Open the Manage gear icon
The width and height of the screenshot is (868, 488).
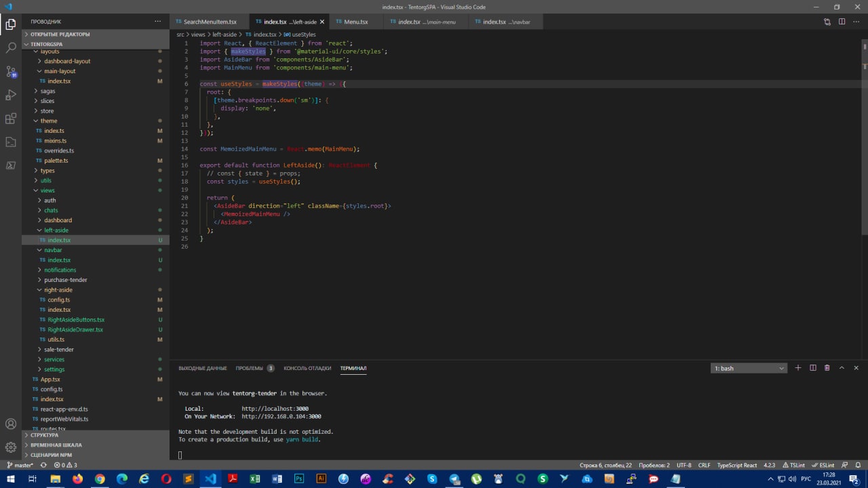(11, 447)
